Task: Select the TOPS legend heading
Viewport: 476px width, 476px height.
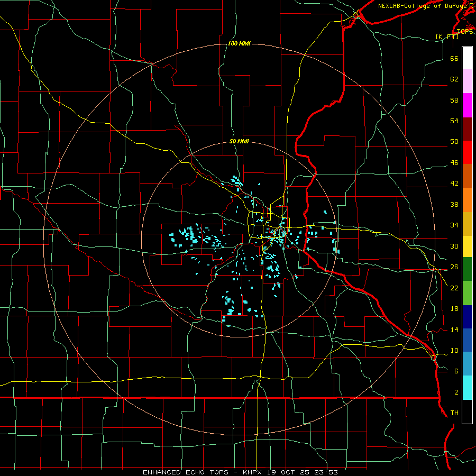Action: pos(465,32)
